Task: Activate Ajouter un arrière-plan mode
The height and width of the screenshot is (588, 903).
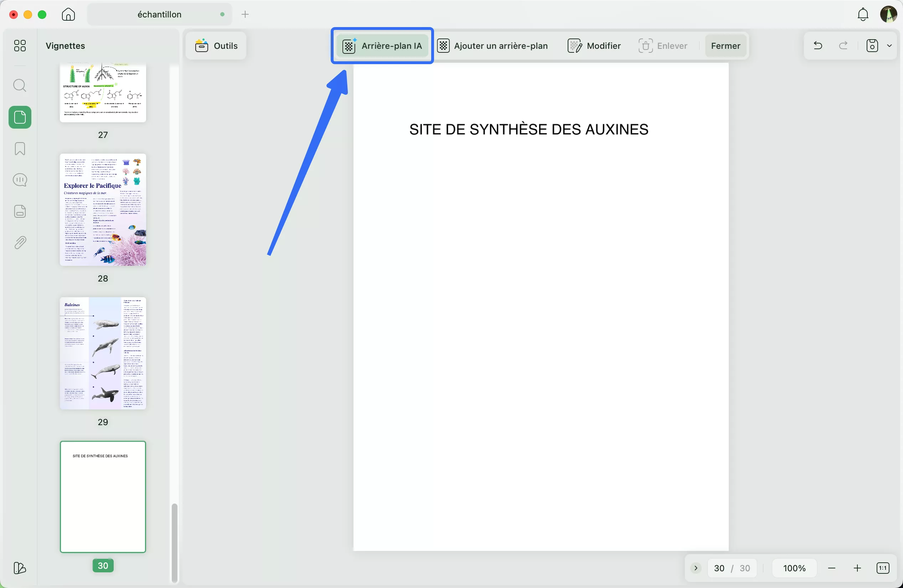Action: [493, 46]
